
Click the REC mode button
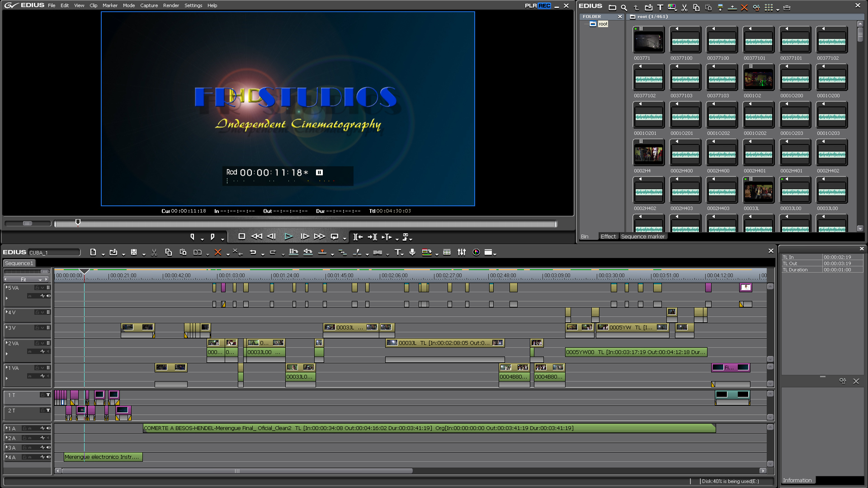click(x=544, y=5)
